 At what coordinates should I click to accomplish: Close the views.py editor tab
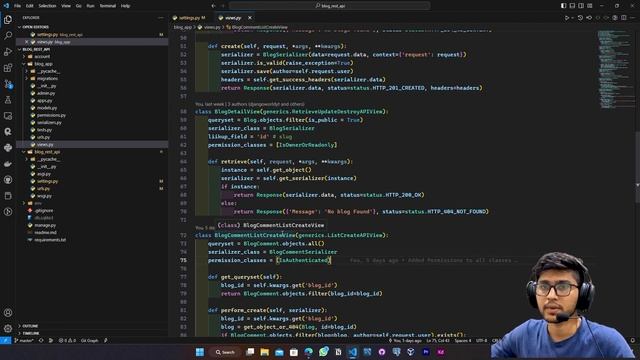coord(250,18)
